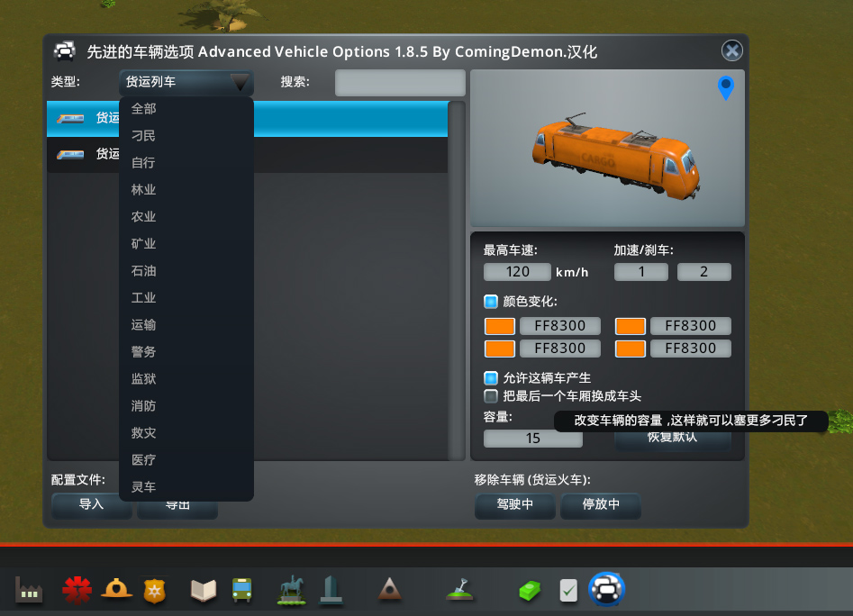Screen dimensions: 853x616
Task: Open the public transport bus menu
Action: [242, 590]
